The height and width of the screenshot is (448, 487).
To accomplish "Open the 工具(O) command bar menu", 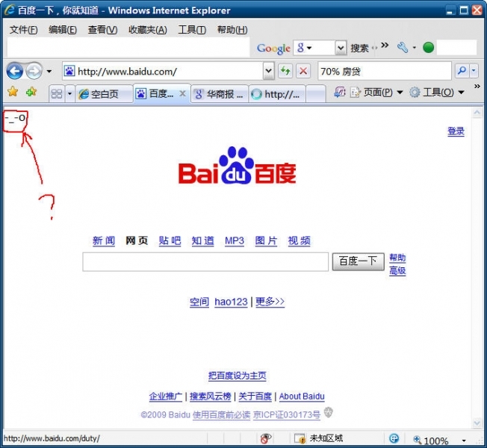I will coord(437,92).
